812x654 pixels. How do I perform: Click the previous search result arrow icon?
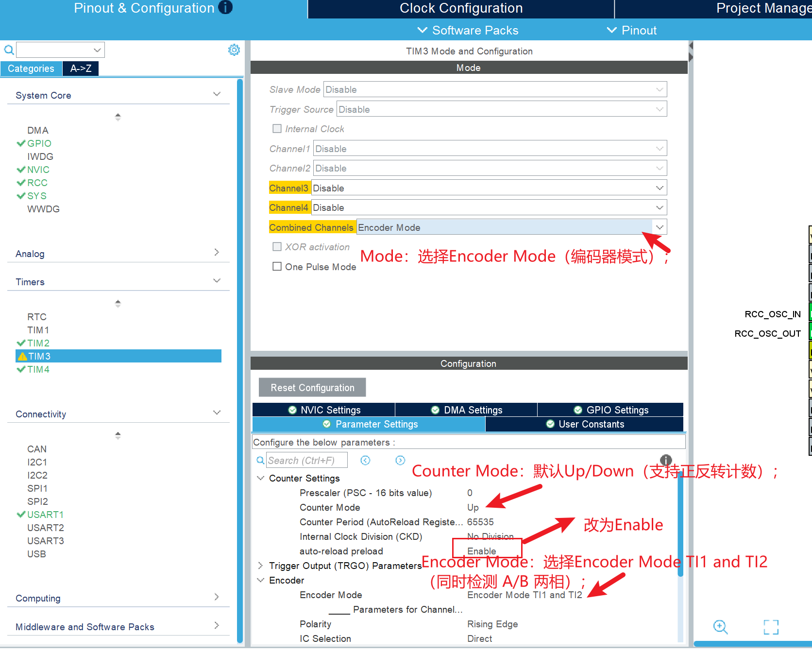click(x=365, y=460)
